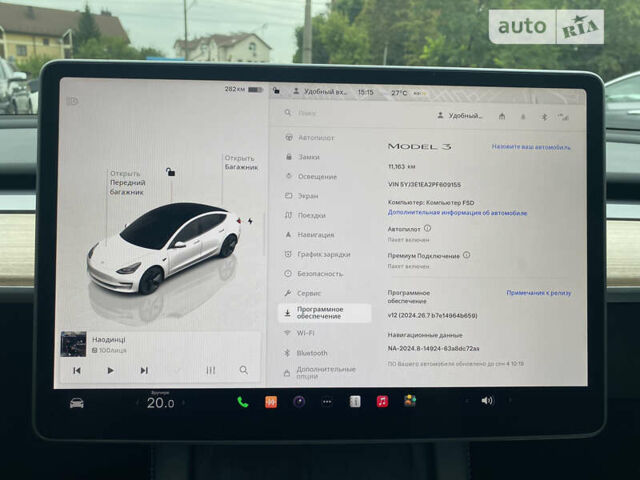Open the green Phone app
640x480 pixels.
[x=243, y=402]
